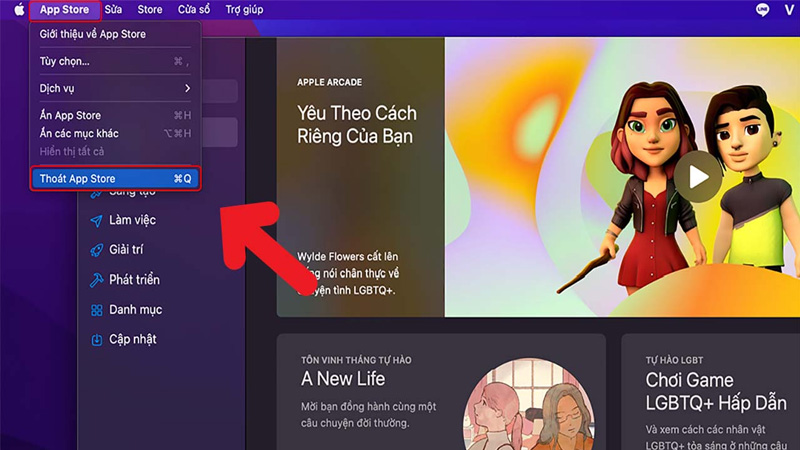Choose Tùy chọn... menu entry
The image size is (800, 450).
tap(115, 61)
